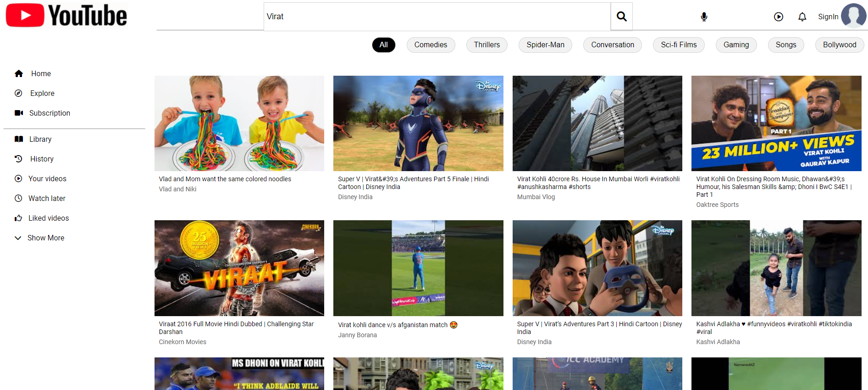
Task: Open History sidebar label
Action: pyautogui.click(x=42, y=159)
